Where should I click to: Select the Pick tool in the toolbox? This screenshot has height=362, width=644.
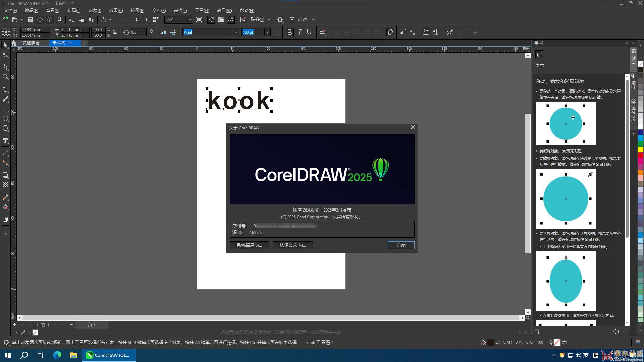(5, 45)
